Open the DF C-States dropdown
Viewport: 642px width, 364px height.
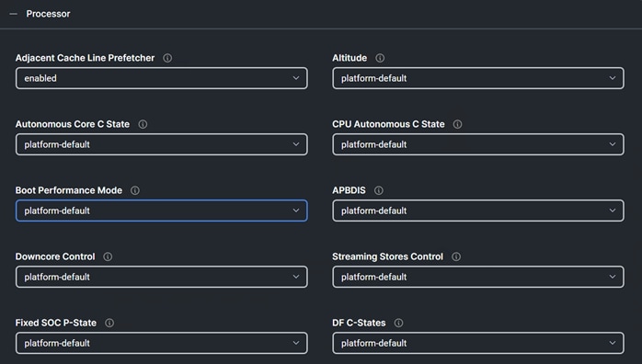click(x=478, y=343)
